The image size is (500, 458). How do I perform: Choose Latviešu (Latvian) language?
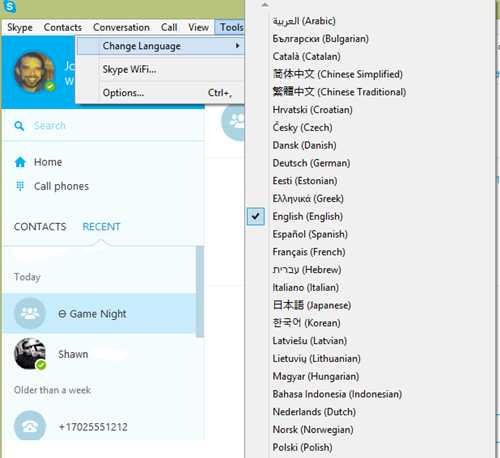coord(310,341)
